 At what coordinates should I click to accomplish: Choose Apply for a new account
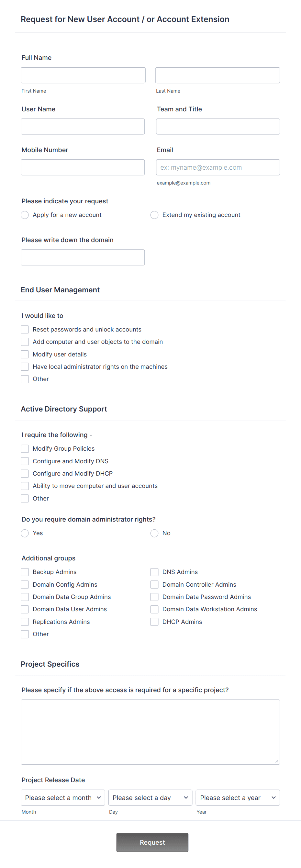[x=25, y=215]
